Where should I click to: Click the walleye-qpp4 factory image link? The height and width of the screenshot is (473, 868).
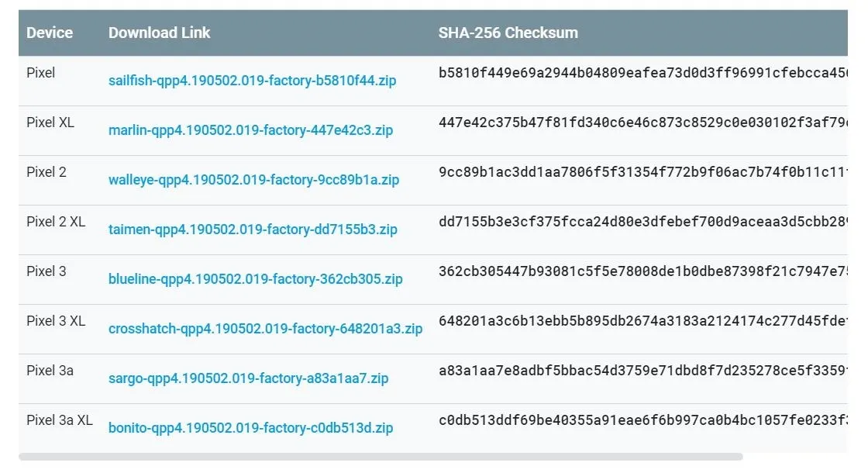point(253,180)
